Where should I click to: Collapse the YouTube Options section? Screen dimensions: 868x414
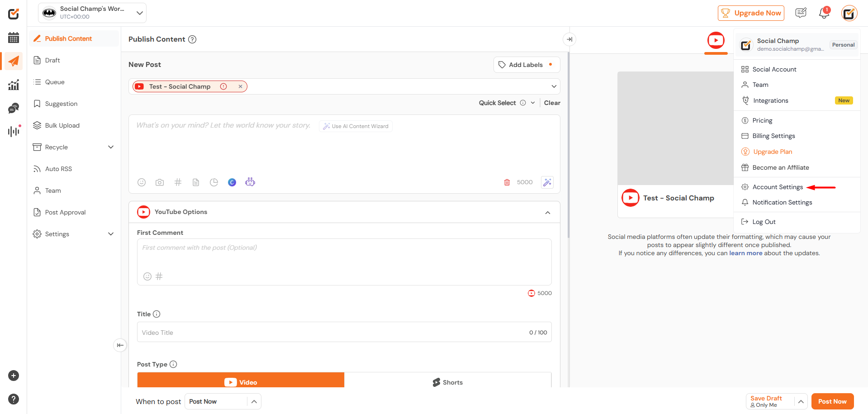tap(548, 212)
